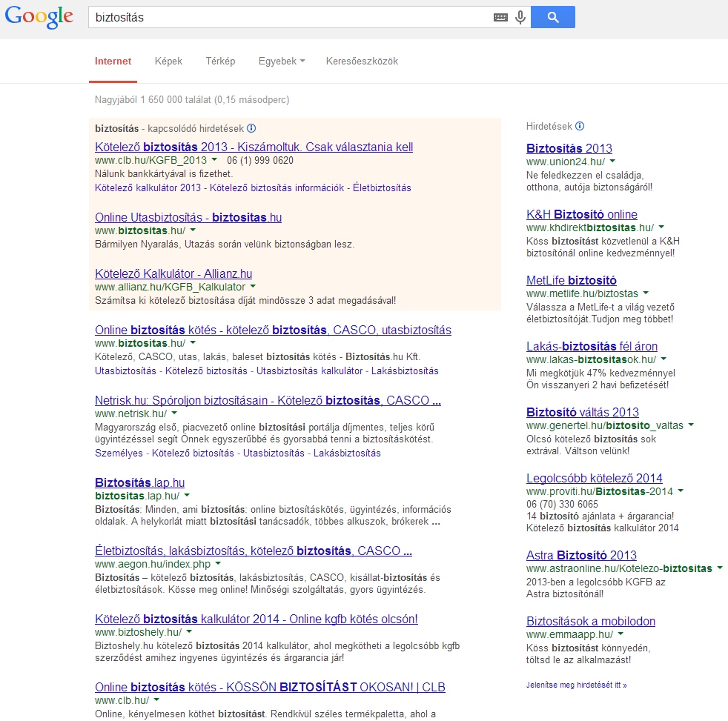The height and width of the screenshot is (721, 728).
Task: Open Életbiztosítás, lakásbiztosítás aegon result
Action: (x=254, y=551)
